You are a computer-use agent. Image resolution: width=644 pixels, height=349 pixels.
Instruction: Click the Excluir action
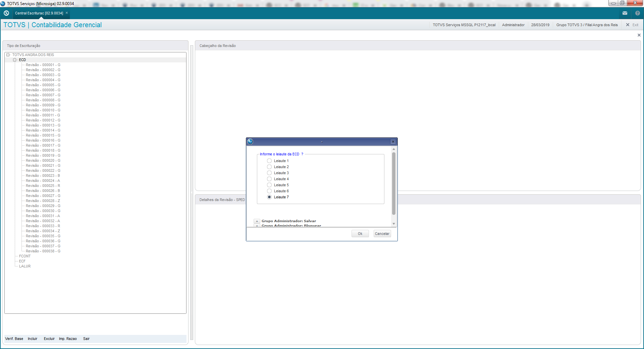click(49, 339)
